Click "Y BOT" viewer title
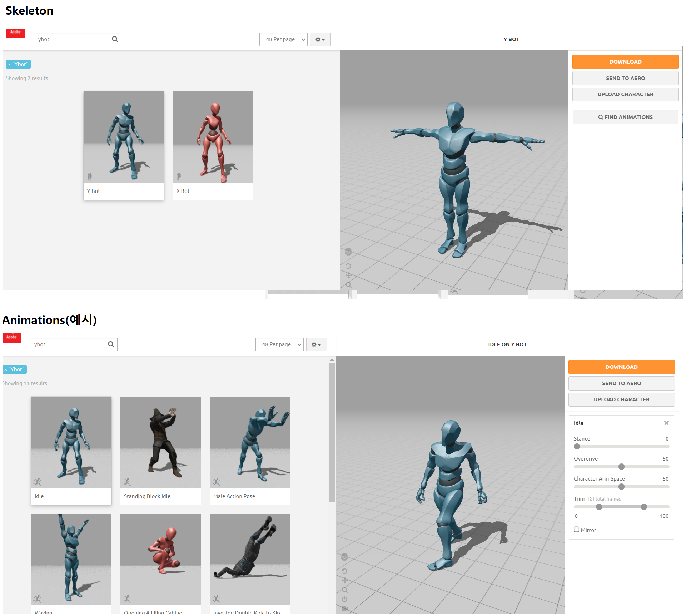 [511, 39]
